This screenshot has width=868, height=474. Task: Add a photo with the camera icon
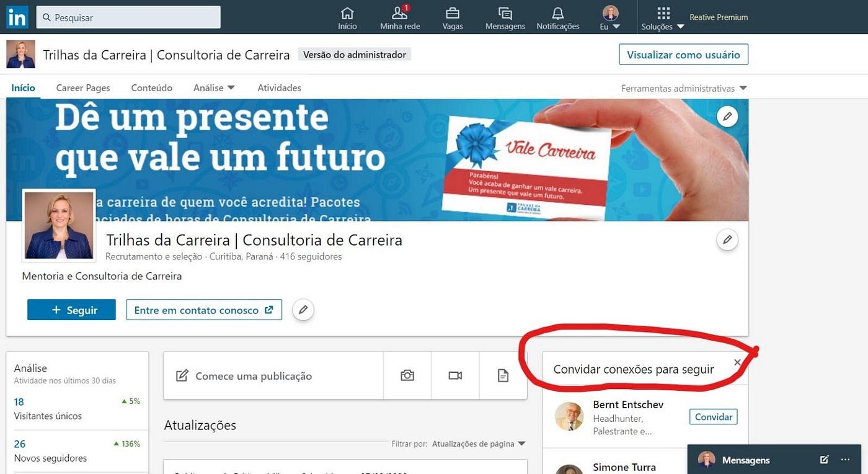click(407, 375)
